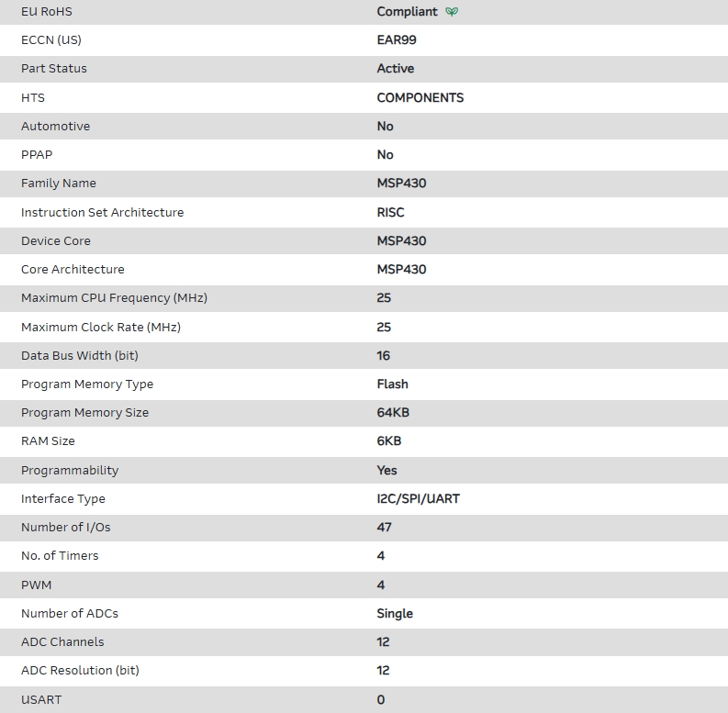Click the Yes value for Programmability
This screenshot has width=728, height=713.
pos(386,471)
